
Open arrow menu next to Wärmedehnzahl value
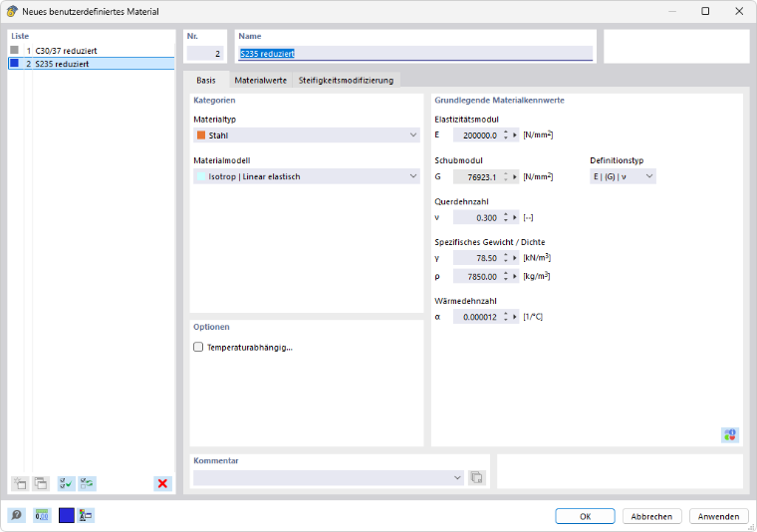click(x=515, y=317)
